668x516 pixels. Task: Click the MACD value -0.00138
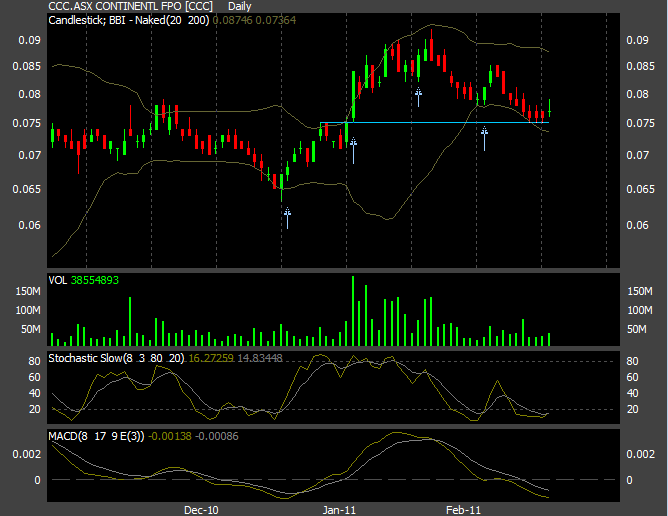(170, 436)
